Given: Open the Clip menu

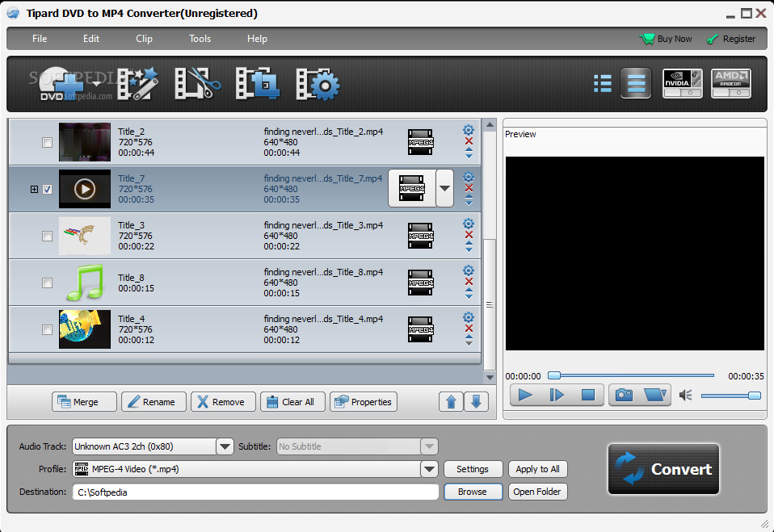Looking at the screenshot, I should click(144, 39).
